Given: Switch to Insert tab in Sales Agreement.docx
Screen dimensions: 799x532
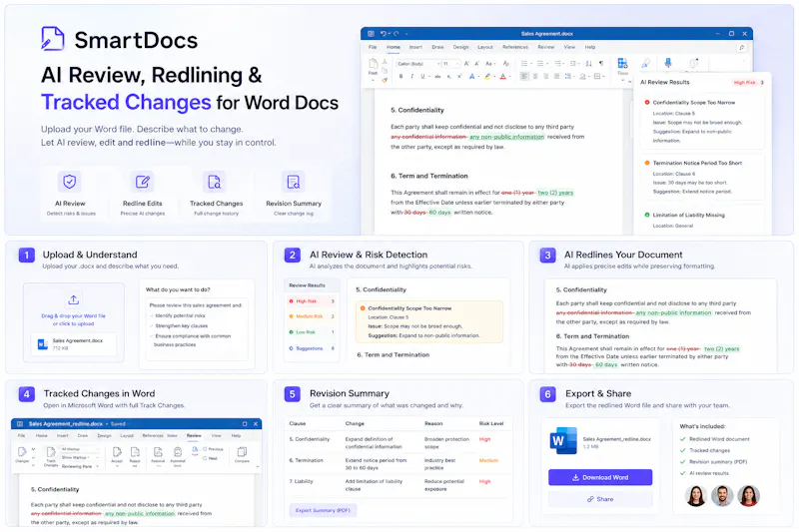Looking at the screenshot, I should [415, 47].
